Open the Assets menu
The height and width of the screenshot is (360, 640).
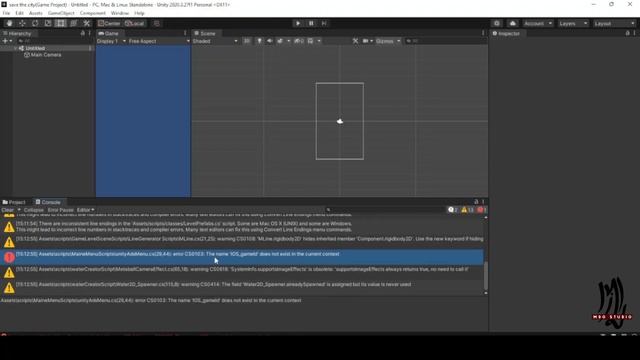click(x=36, y=13)
